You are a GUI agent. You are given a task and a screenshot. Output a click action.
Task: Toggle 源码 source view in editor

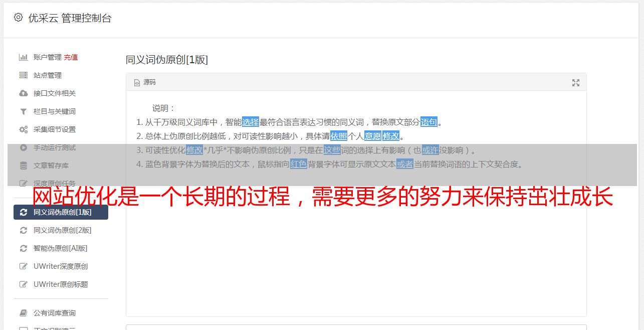pos(145,82)
